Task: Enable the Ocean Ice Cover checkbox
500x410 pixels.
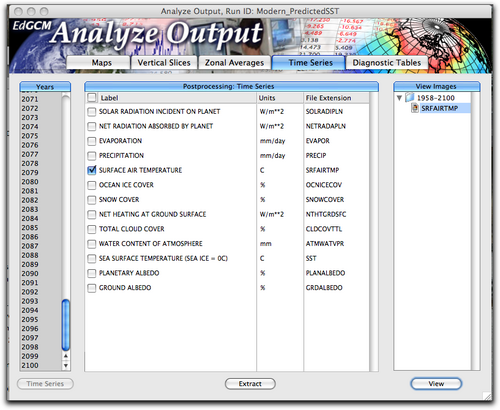Action: (91, 185)
